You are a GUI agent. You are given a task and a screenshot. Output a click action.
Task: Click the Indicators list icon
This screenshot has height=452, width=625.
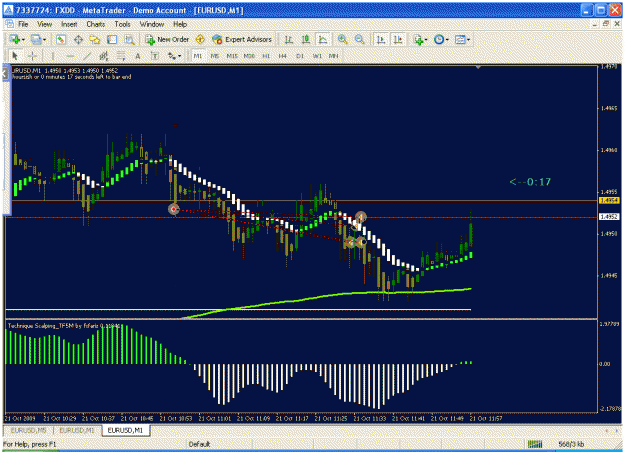pyautogui.click(x=418, y=39)
